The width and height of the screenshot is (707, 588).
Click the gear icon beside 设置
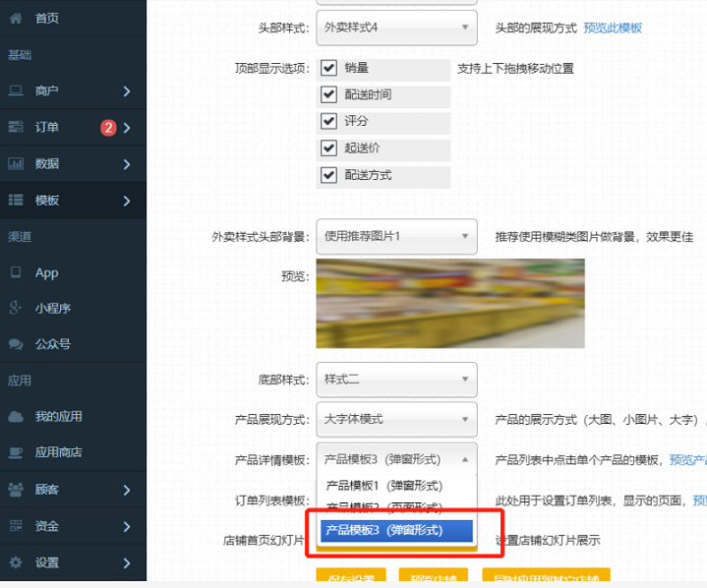pos(16,562)
